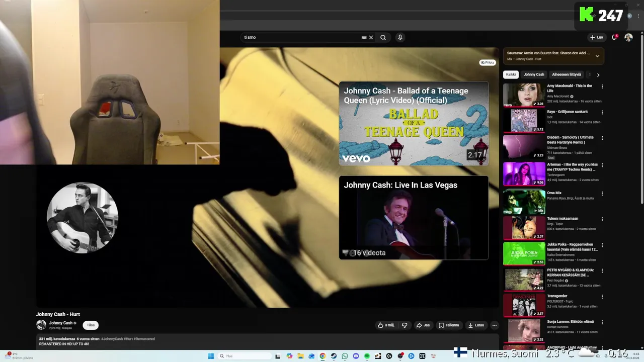Share the video via Jaa button
Screen dimensions: 644x362
423,325
